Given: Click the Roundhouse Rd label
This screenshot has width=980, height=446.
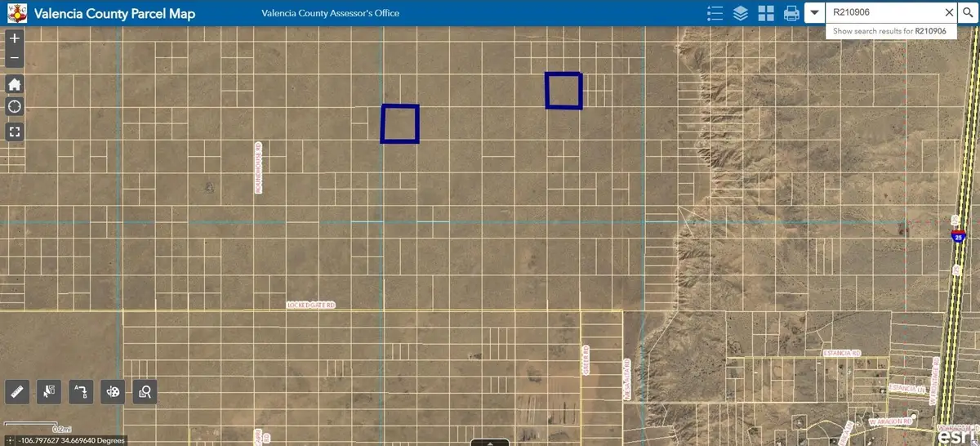Looking at the screenshot, I should pyautogui.click(x=257, y=167).
